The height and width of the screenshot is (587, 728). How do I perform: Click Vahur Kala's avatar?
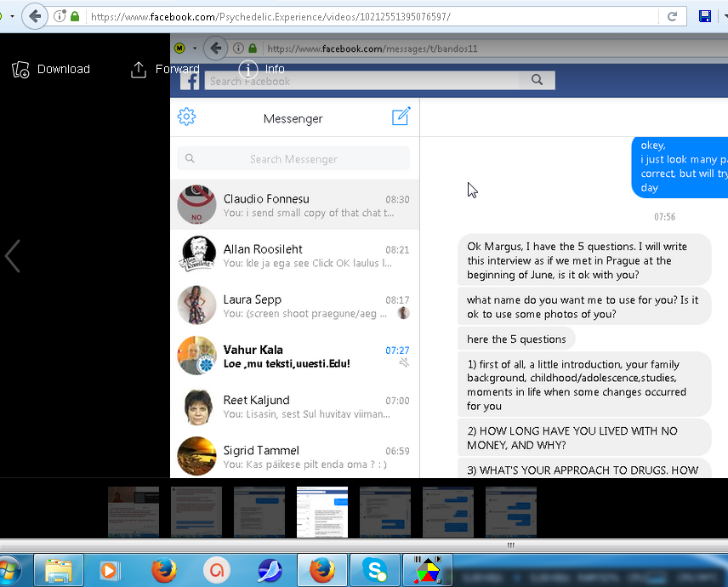pyautogui.click(x=196, y=356)
